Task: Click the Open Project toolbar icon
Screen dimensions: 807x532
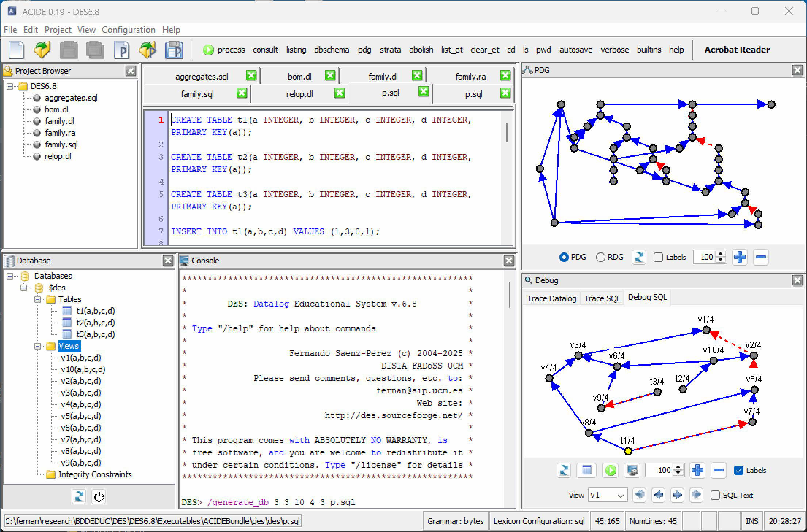Action: [x=148, y=50]
